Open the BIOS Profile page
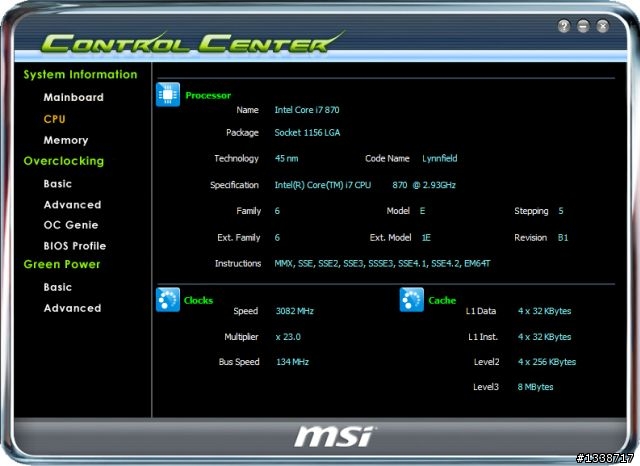 75,246
